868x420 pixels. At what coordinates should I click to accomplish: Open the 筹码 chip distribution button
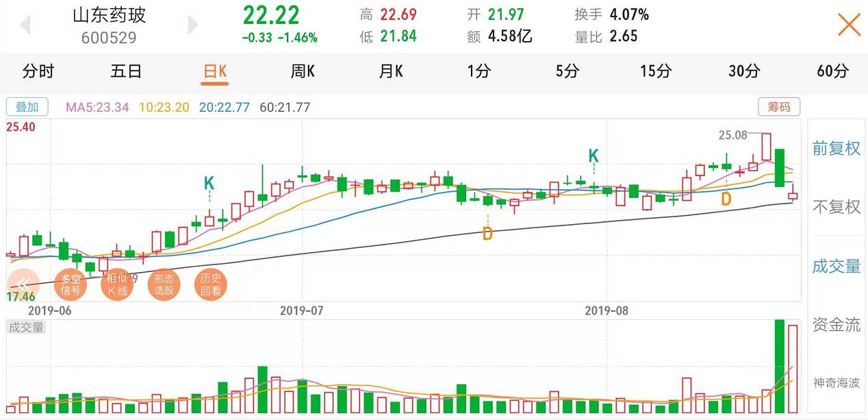pyautogui.click(x=779, y=107)
